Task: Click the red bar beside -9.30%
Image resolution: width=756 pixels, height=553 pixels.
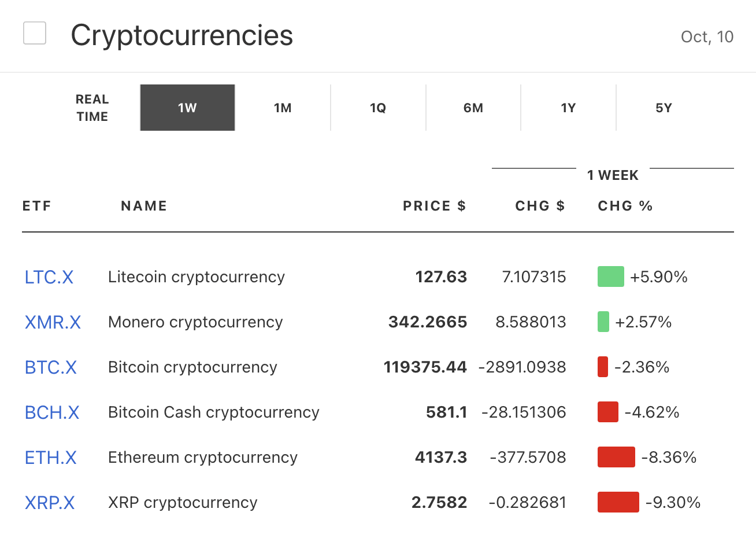Action: click(618, 502)
